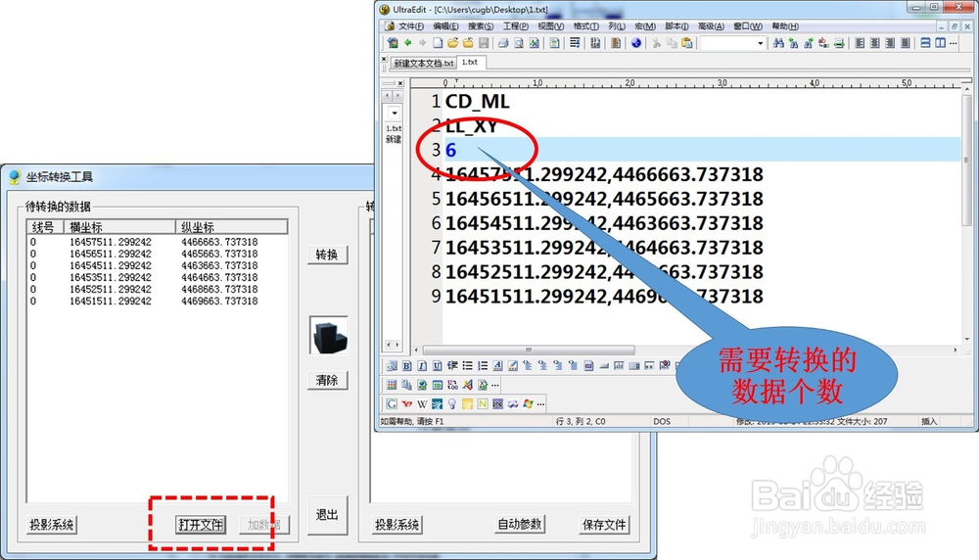Click line 5 text 16456511.299242,4465663.737318
The height and width of the screenshot is (560, 979).
coord(604,199)
